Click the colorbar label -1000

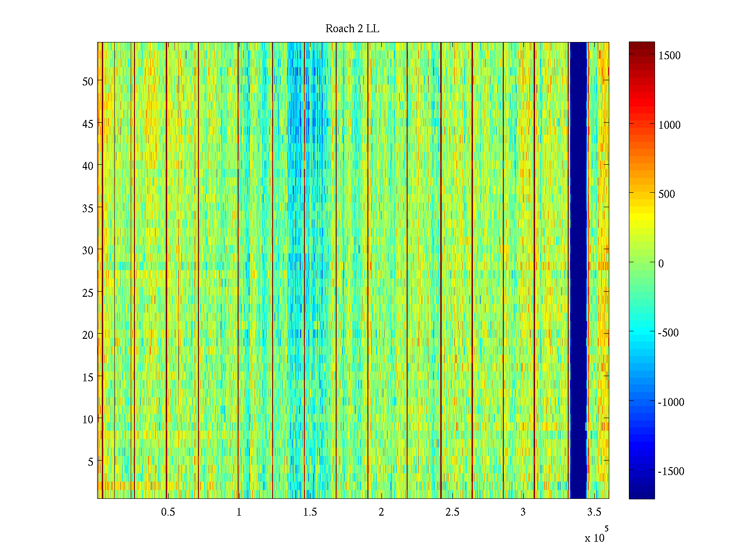click(x=671, y=402)
